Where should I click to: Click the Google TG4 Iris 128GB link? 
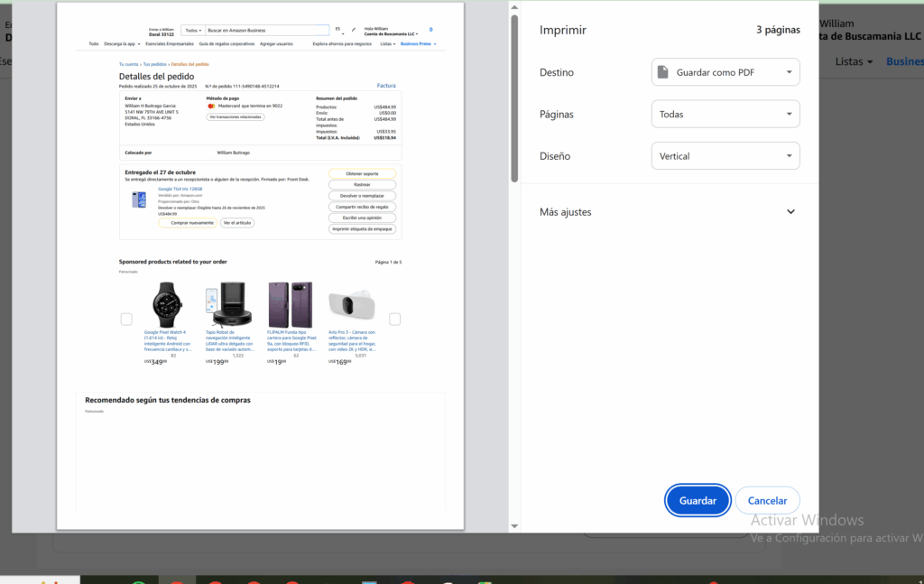pos(180,189)
